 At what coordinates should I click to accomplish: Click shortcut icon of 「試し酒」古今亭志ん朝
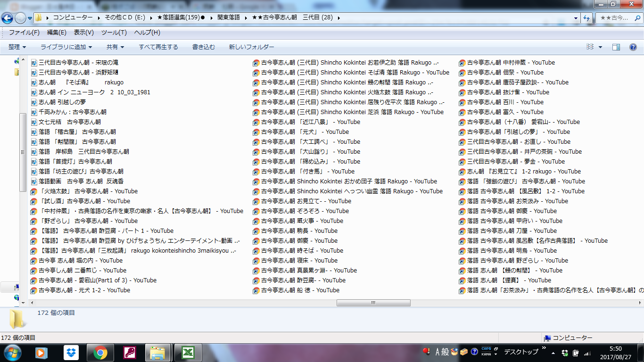(x=34, y=201)
